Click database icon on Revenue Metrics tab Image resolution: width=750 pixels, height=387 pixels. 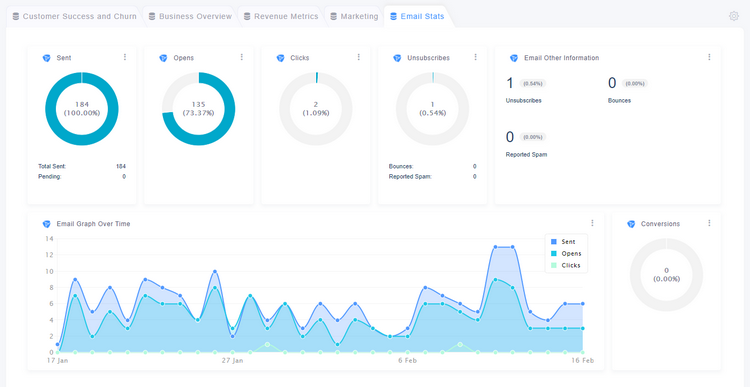pyautogui.click(x=247, y=16)
